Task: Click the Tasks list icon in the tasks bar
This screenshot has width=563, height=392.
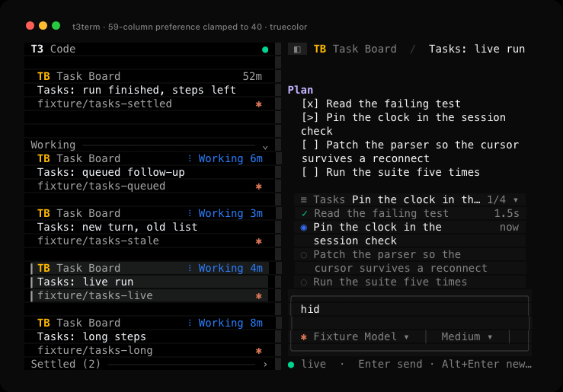Action: click(x=304, y=199)
